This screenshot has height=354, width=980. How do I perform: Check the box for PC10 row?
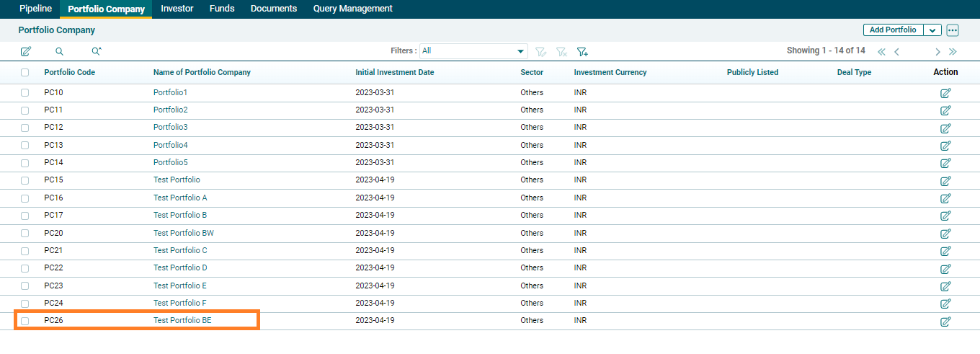tap(25, 93)
